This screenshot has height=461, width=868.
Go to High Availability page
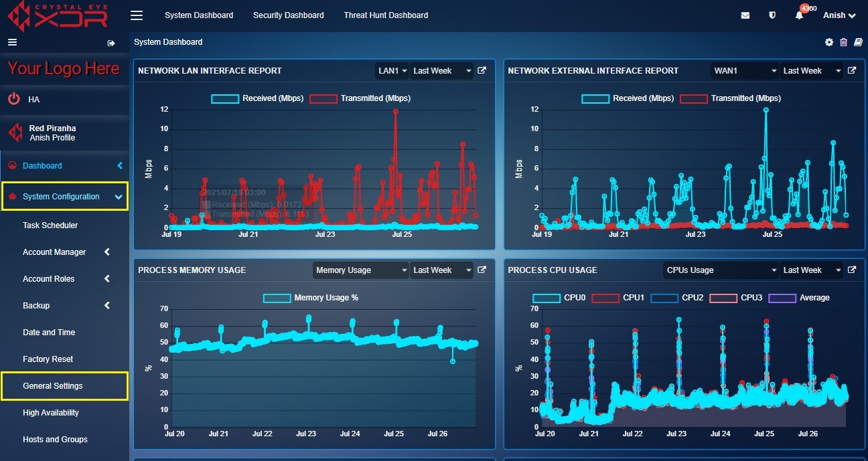pyautogui.click(x=51, y=413)
